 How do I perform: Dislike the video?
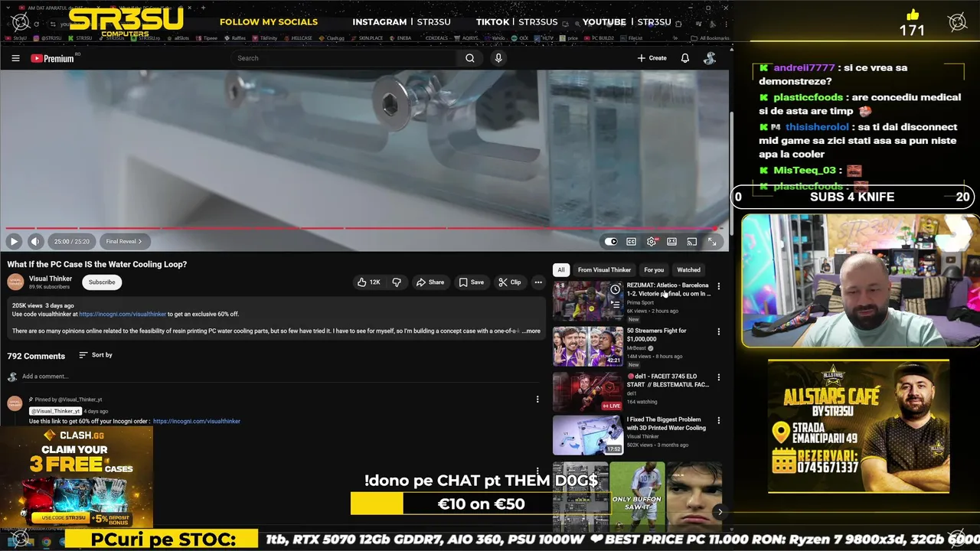(x=397, y=282)
